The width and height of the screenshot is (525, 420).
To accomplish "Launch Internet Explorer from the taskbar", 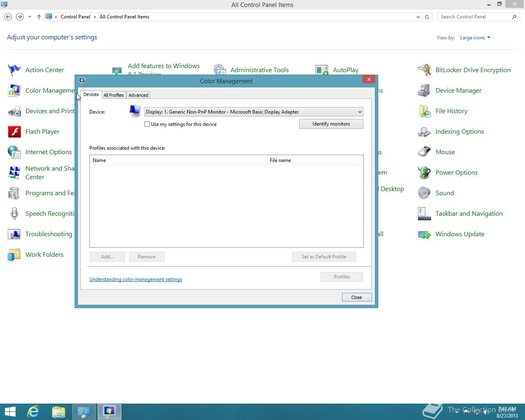I will coord(33,411).
